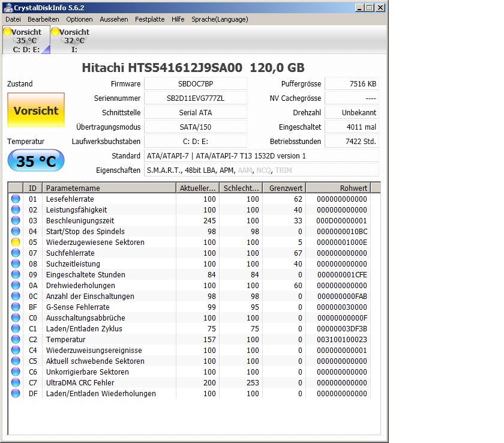Click status orb for Aktuell schwebende Sektoren

[x=16, y=361]
